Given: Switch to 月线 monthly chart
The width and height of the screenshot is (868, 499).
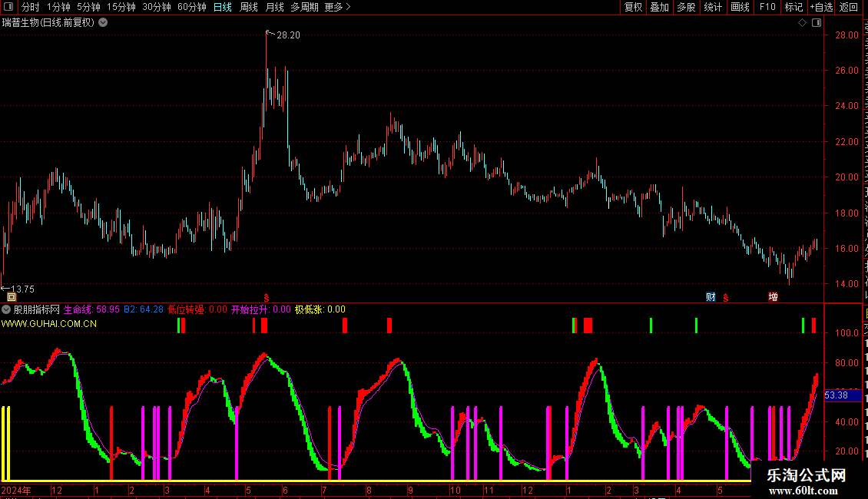Looking at the screenshot, I should pyautogui.click(x=274, y=7).
